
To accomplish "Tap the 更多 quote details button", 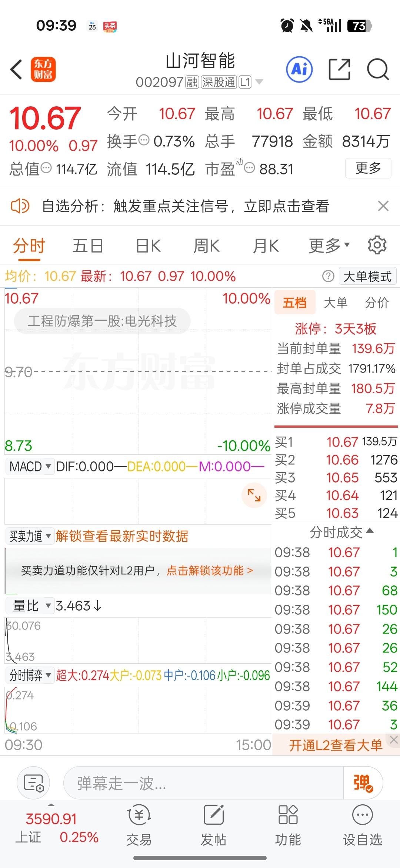I will pos(368,168).
